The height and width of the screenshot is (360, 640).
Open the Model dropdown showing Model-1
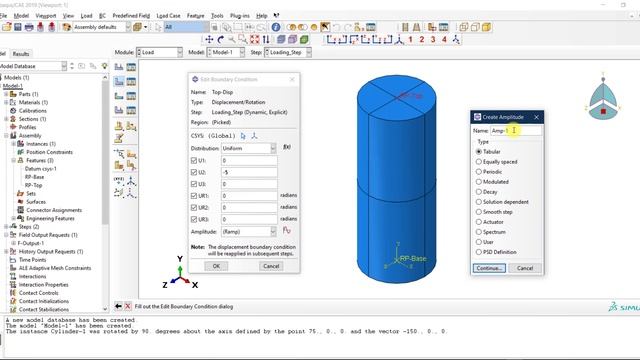point(226,52)
